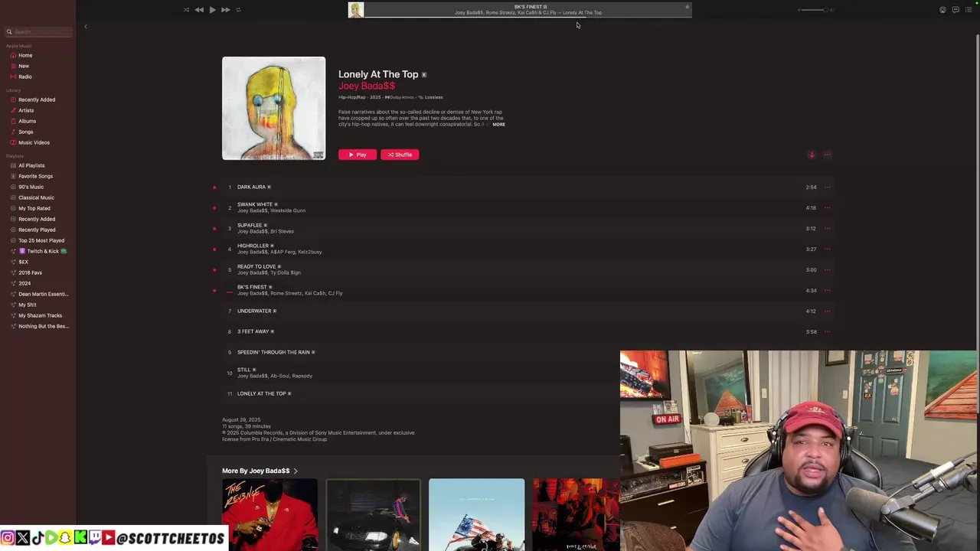980x551 pixels.
Task: Open more options for SUPAFLEE
Action: (827, 228)
